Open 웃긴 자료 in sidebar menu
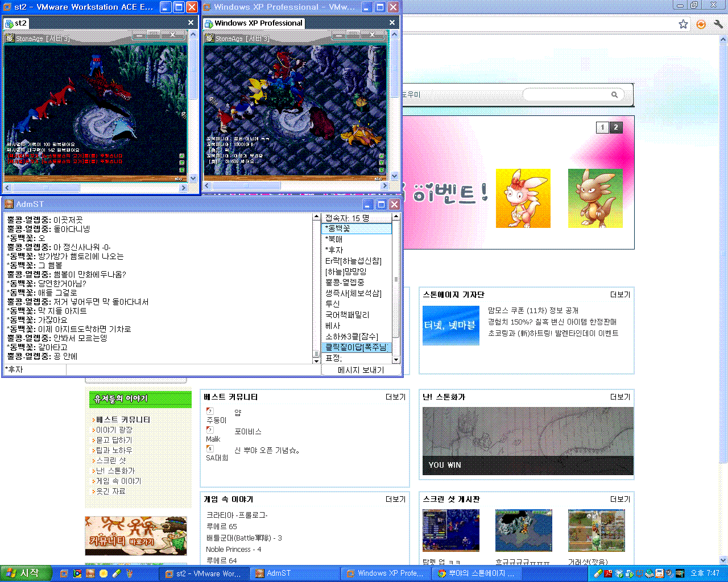The width and height of the screenshot is (728, 582). click(110, 491)
